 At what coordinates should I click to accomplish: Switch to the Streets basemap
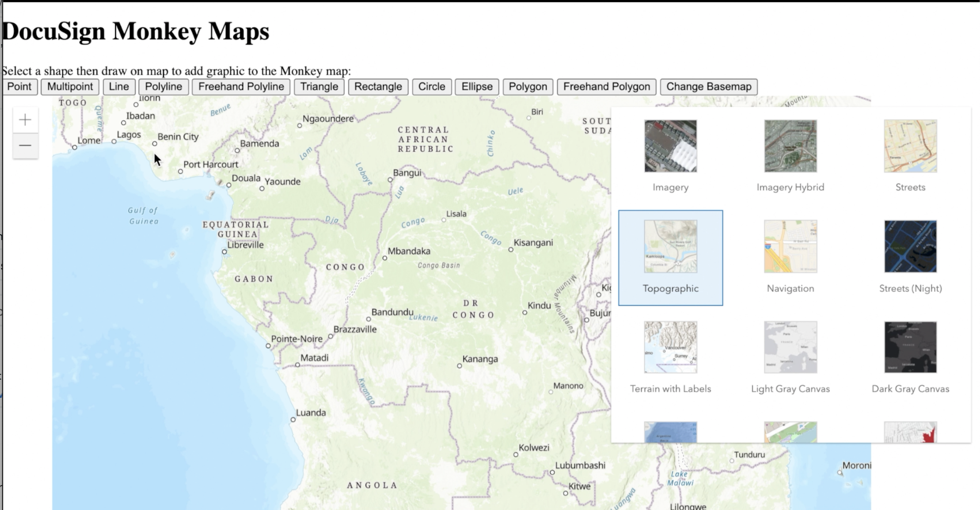tap(910, 146)
